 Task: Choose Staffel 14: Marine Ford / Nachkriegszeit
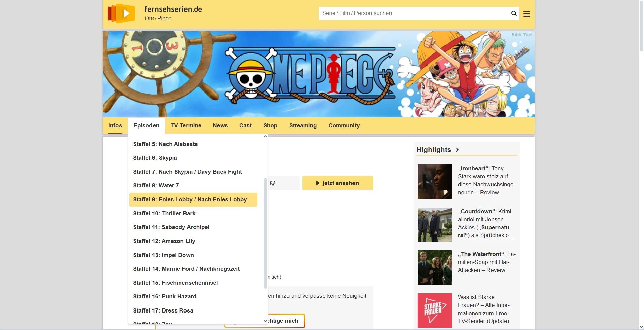[x=193, y=269]
